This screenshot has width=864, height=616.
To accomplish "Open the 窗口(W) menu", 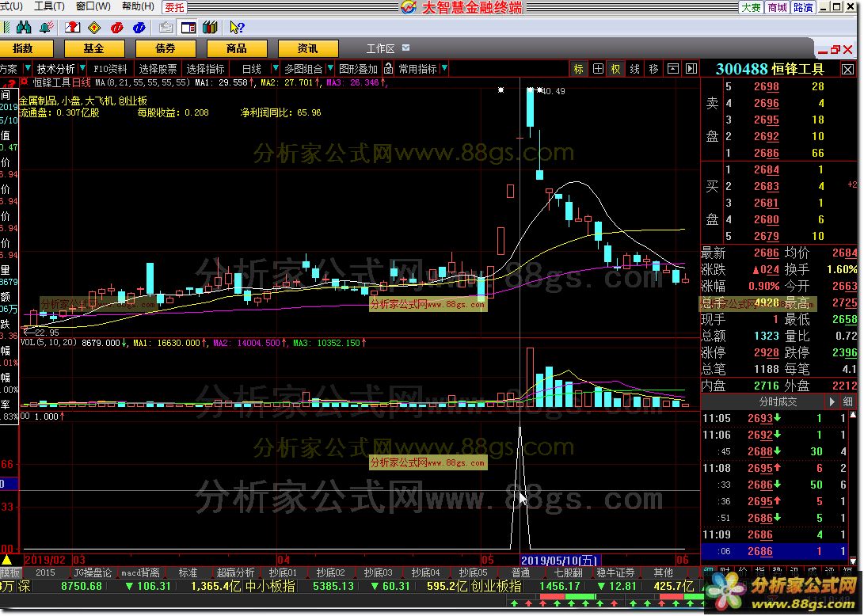I will 93,6.
